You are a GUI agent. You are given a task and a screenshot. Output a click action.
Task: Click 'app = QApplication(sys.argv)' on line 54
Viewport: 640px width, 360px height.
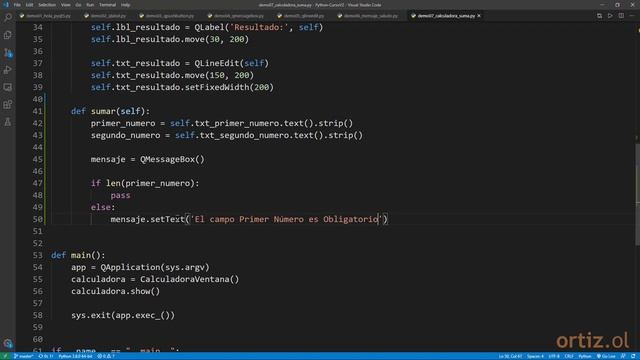click(x=140, y=267)
